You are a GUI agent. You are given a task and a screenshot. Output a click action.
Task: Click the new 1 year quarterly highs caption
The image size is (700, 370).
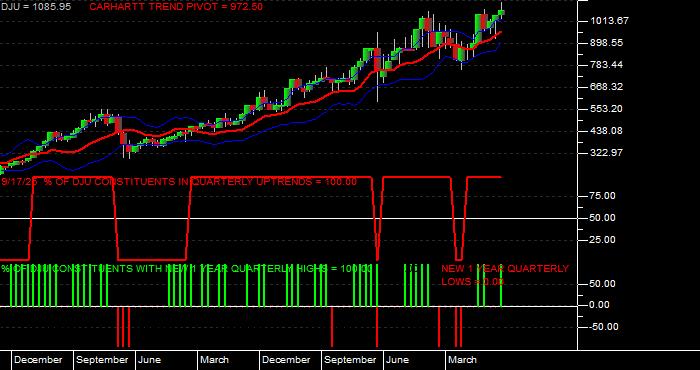tap(187, 269)
